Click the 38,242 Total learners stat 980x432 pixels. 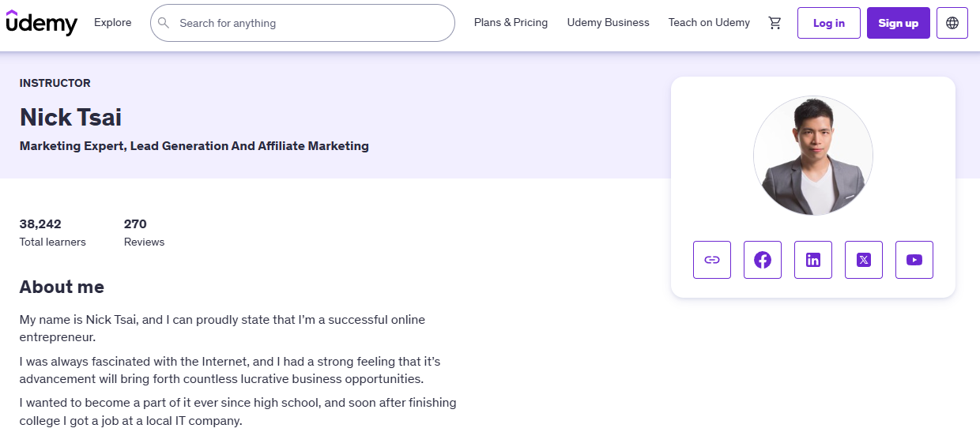pos(53,232)
